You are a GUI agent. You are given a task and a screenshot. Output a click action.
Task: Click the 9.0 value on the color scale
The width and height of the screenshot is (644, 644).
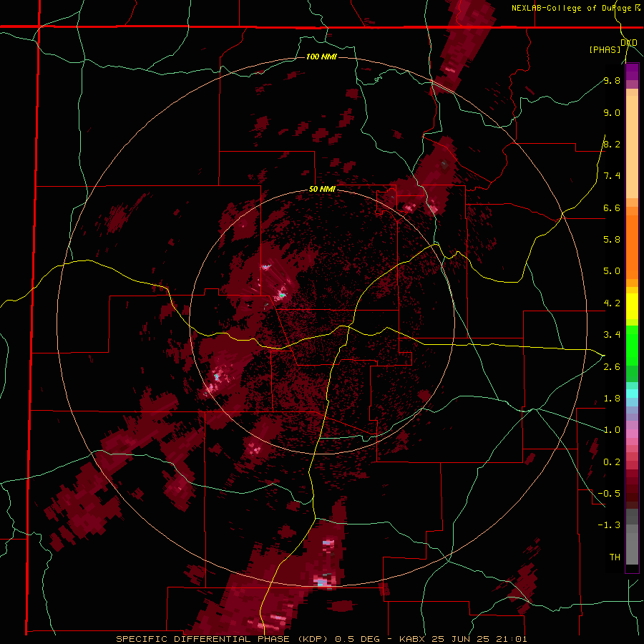tap(612, 112)
